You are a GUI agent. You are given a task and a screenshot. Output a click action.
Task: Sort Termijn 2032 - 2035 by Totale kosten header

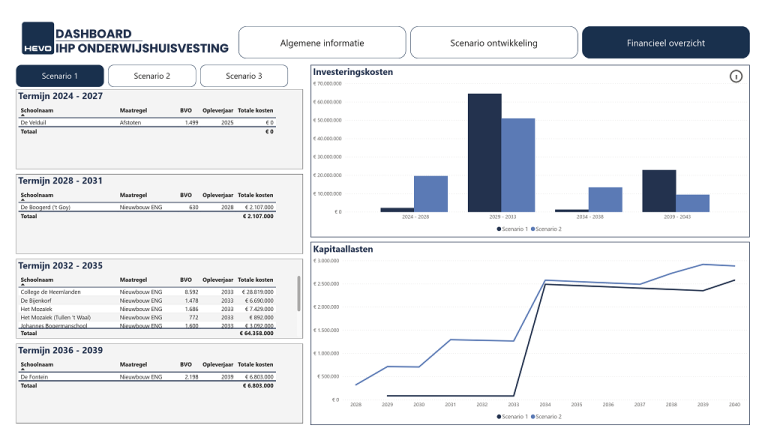pos(255,280)
